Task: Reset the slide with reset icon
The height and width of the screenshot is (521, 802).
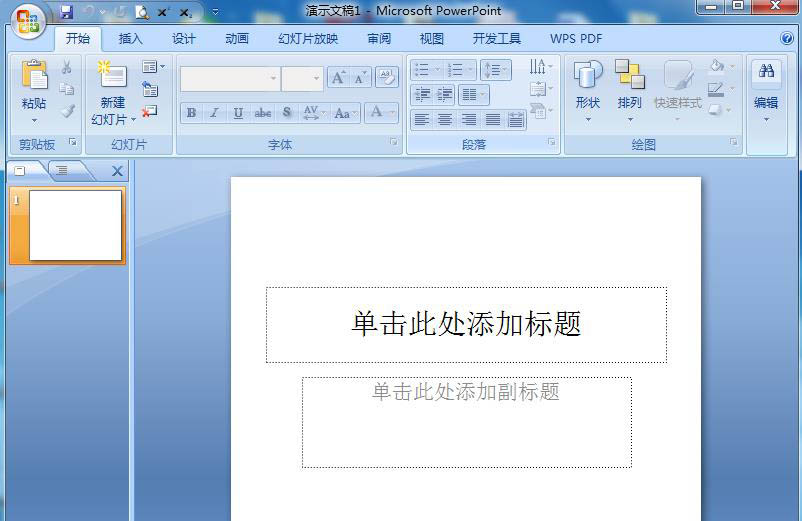Action: [x=150, y=89]
